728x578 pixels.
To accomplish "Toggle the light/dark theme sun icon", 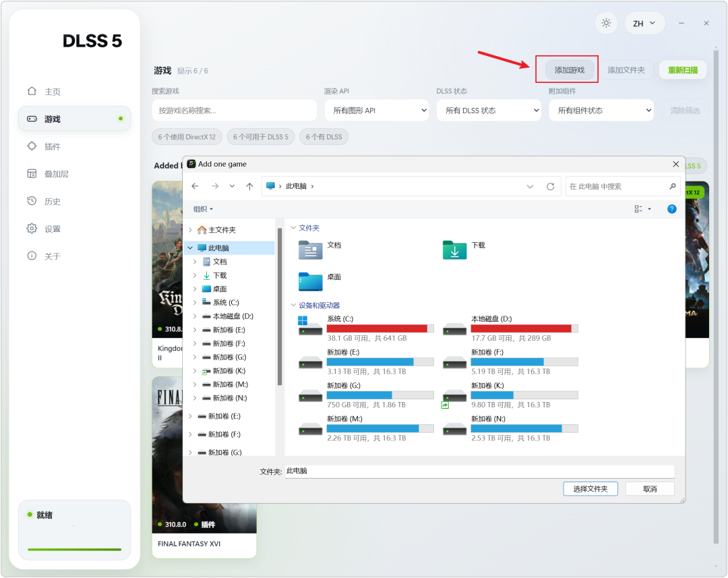I will [606, 23].
